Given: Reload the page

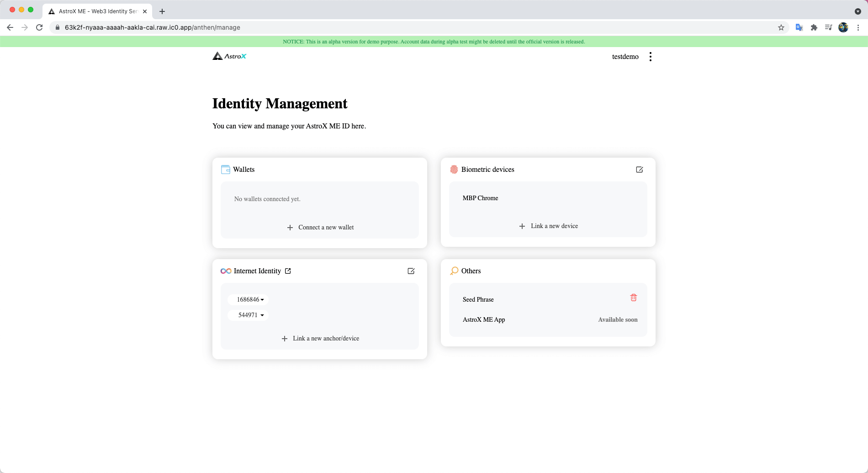Looking at the screenshot, I should [39, 27].
